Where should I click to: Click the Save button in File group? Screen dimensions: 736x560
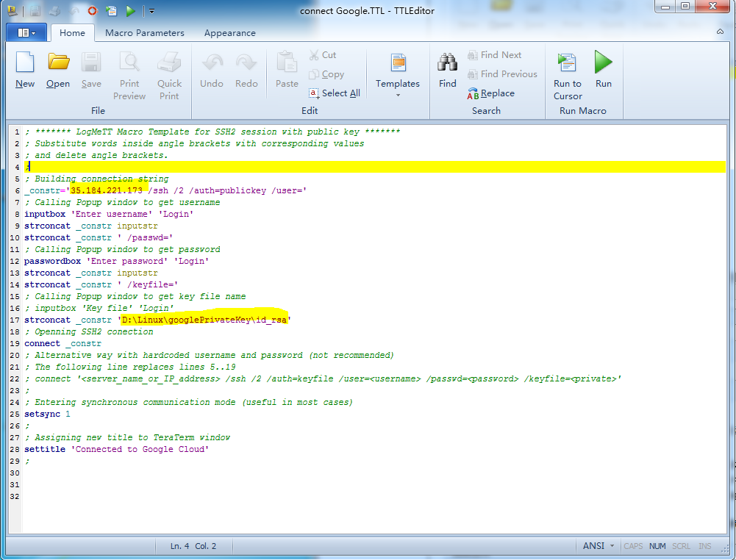coord(91,71)
